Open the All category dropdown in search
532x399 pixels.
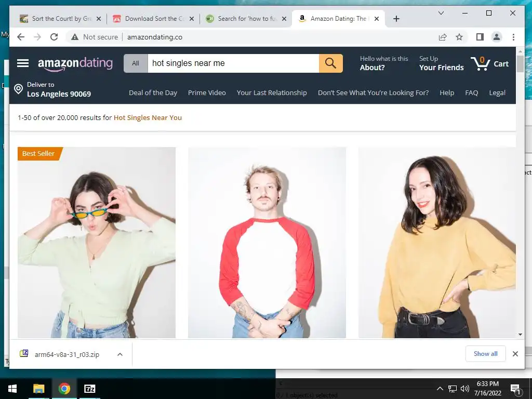tap(136, 63)
